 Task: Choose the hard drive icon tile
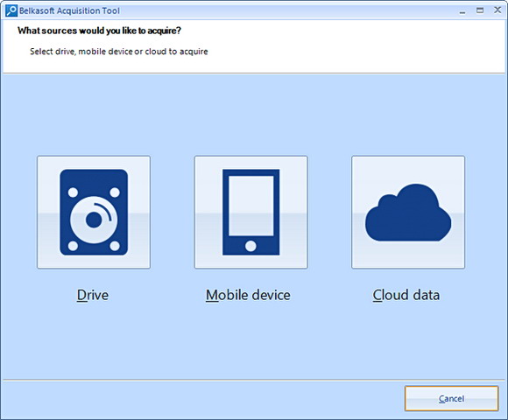94,212
